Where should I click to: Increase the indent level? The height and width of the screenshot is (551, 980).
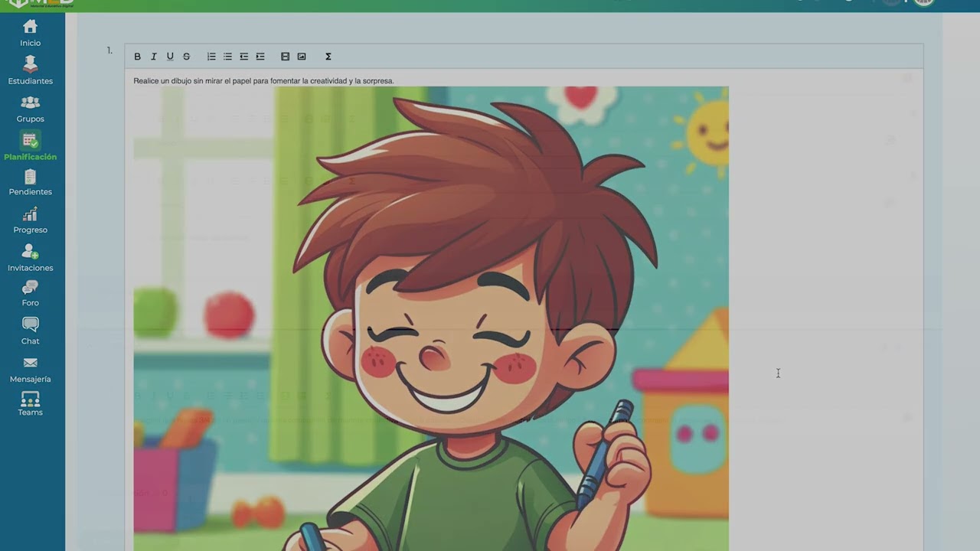pyautogui.click(x=260, y=57)
